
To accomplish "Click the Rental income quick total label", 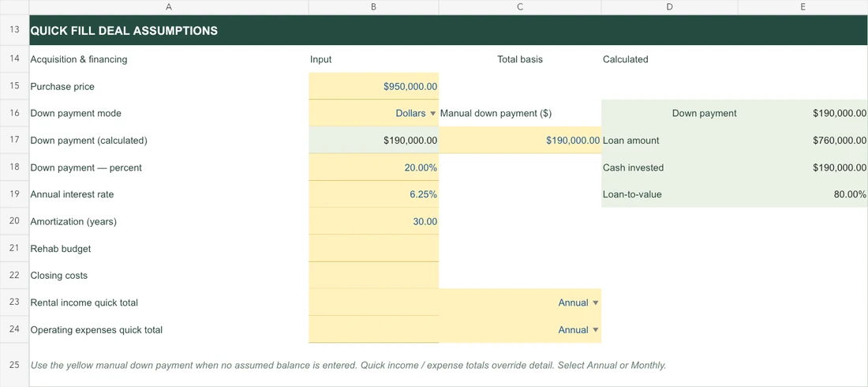I will click(84, 302).
